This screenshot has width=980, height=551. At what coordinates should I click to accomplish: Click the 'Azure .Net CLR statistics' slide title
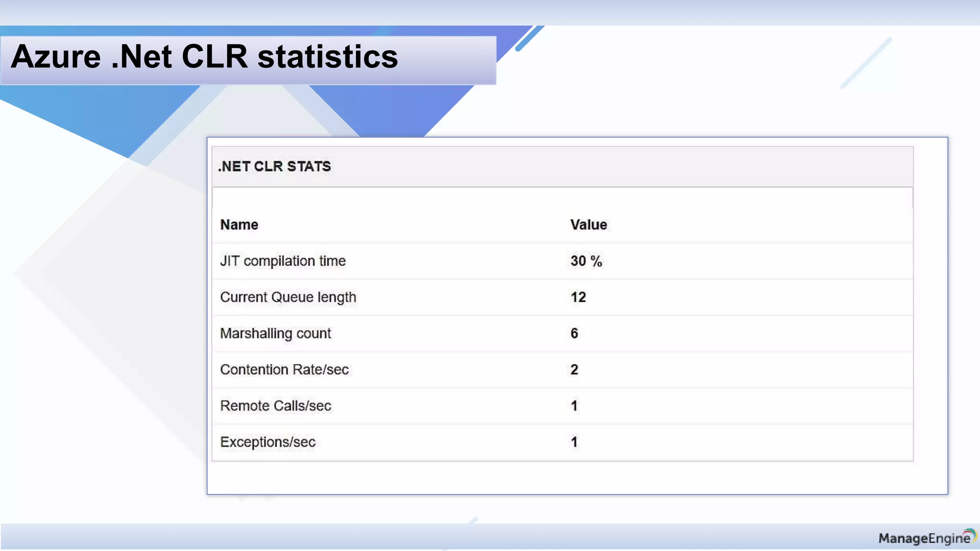204,57
